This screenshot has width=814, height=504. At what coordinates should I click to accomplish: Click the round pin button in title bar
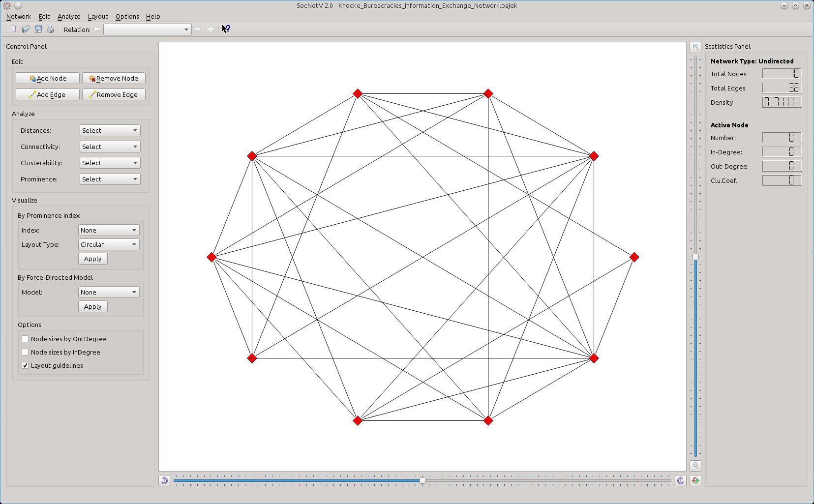pos(18,6)
